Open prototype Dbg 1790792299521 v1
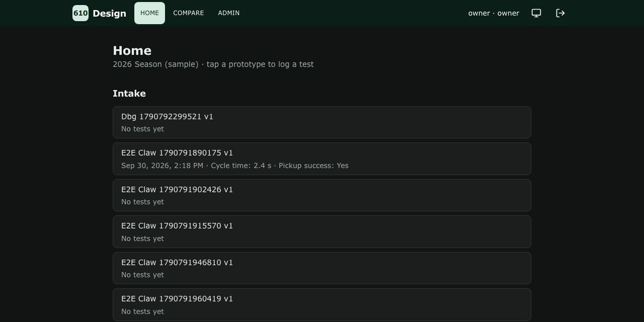This screenshot has width=644, height=322. 322,122
